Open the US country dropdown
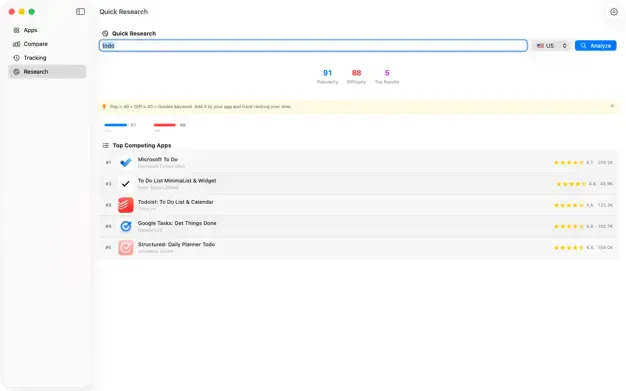Viewport: 626px width, 391px height. tap(552, 46)
